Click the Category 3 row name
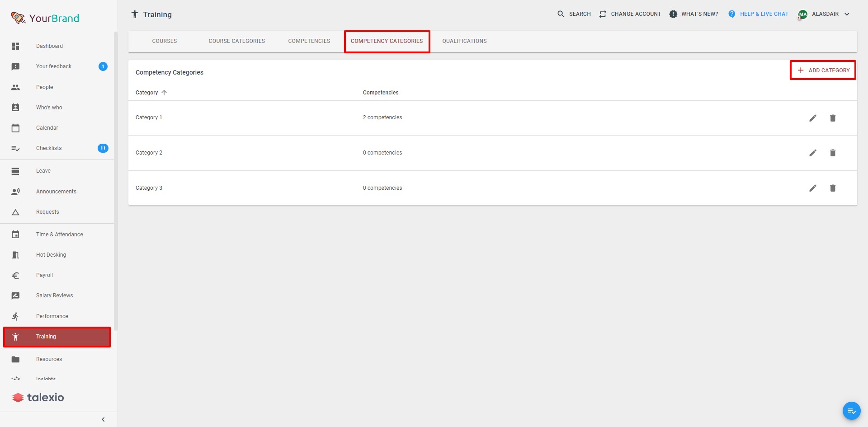Screen dimensions: 868x427 point(149,188)
